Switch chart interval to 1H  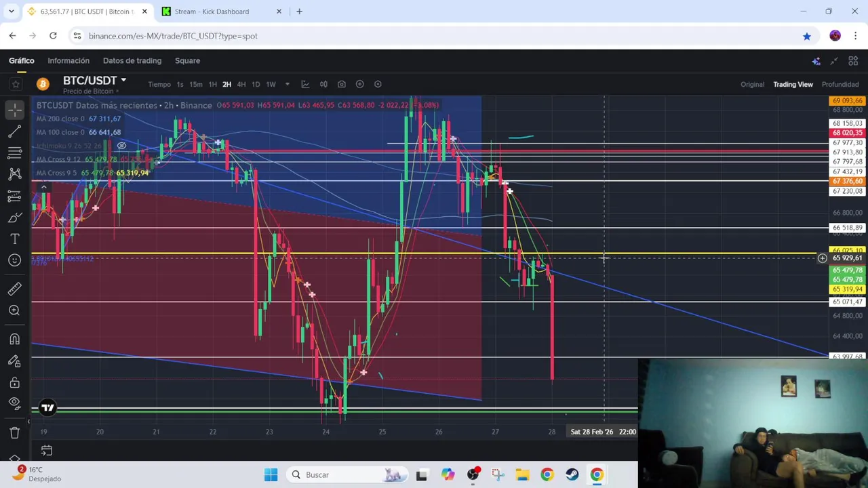coord(212,84)
